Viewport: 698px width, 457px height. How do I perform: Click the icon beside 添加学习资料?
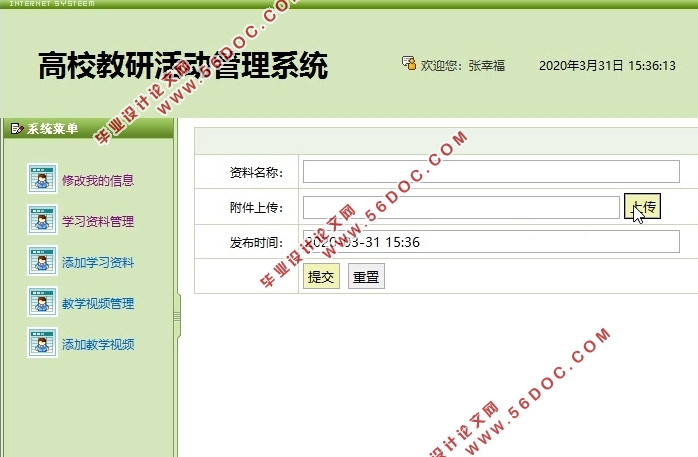click(x=41, y=262)
